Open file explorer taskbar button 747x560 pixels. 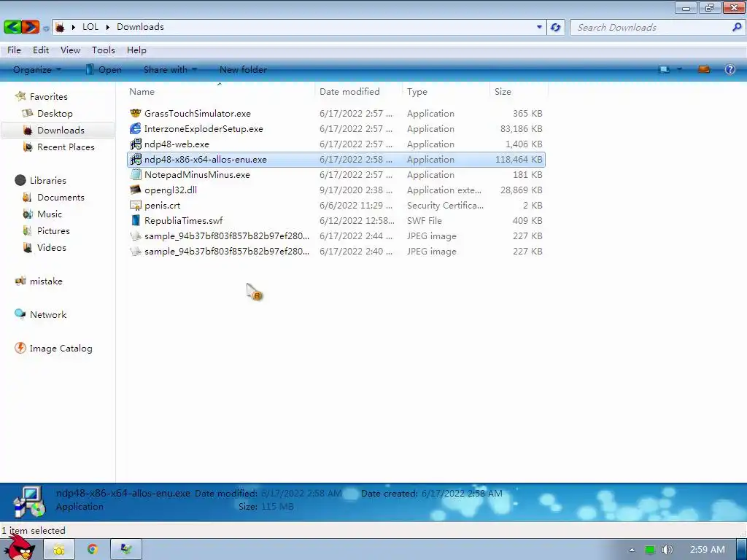[58, 550]
